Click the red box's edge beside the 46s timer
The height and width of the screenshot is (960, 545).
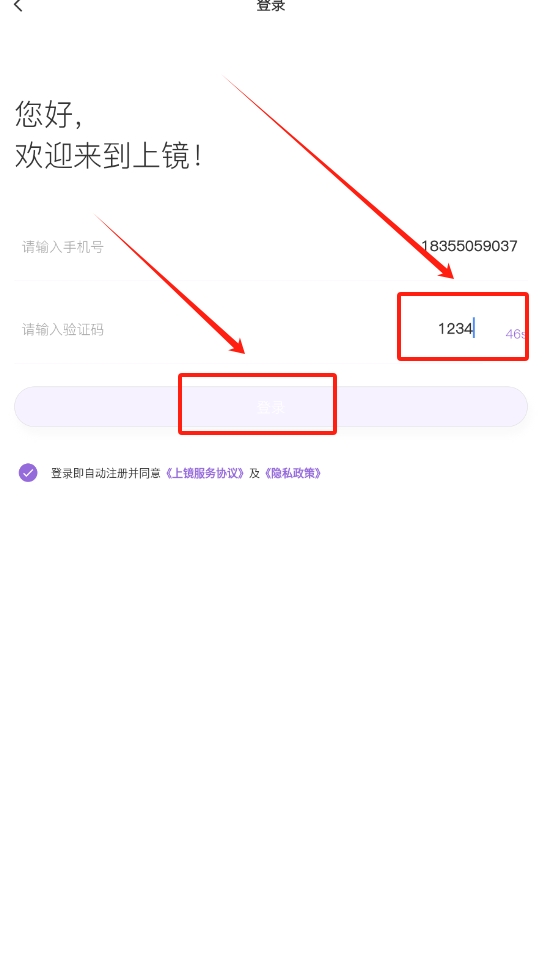coord(526,326)
